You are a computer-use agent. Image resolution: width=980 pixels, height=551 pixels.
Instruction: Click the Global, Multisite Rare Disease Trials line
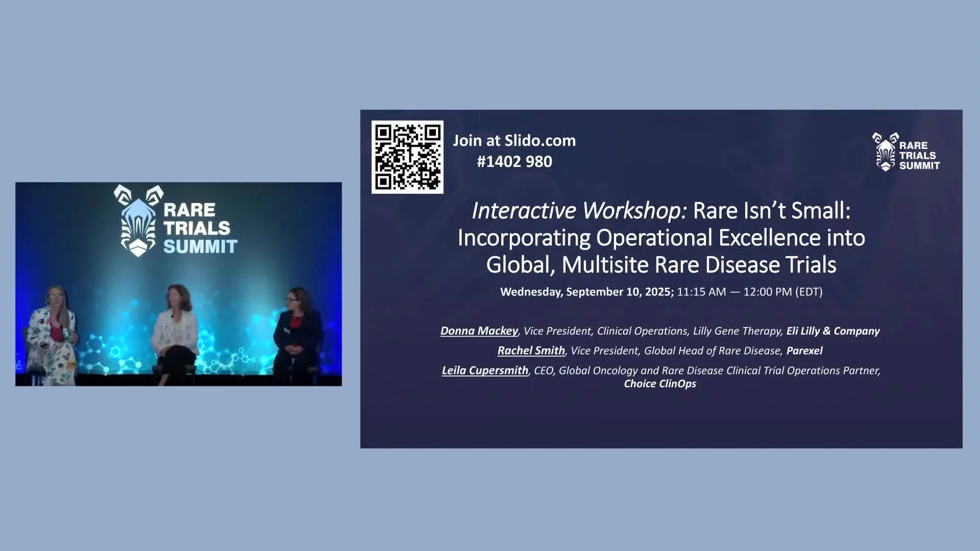661,265
